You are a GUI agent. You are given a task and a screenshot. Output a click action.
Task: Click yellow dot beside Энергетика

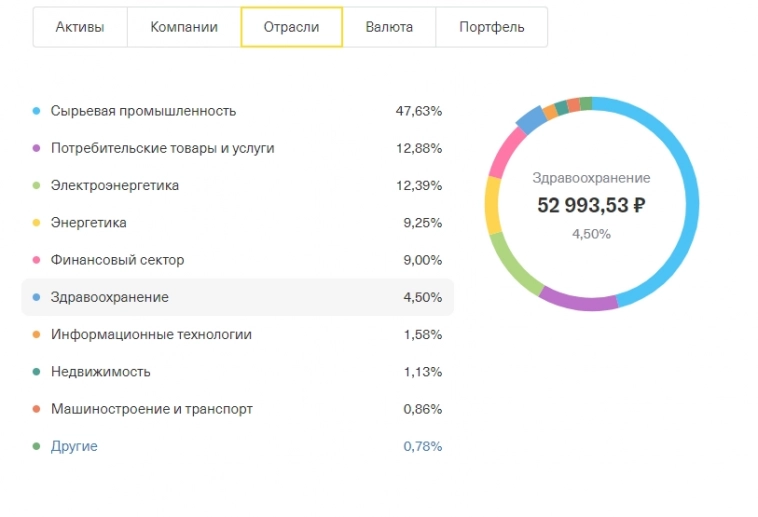[x=36, y=223]
